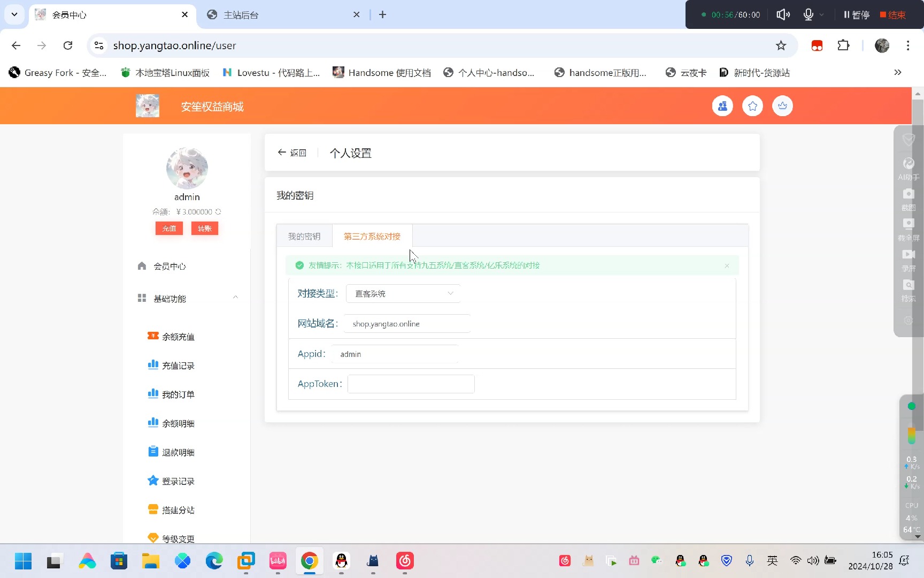924x578 pixels.
Task: Open the 搜索 search tool
Action: pyautogui.click(x=908, y=290)
